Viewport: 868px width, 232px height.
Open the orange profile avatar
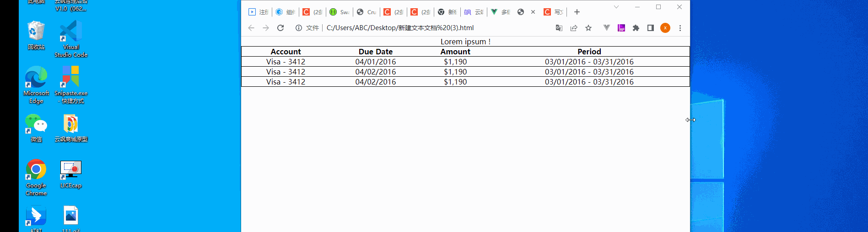pyautogui.click(x=665, y=28)
